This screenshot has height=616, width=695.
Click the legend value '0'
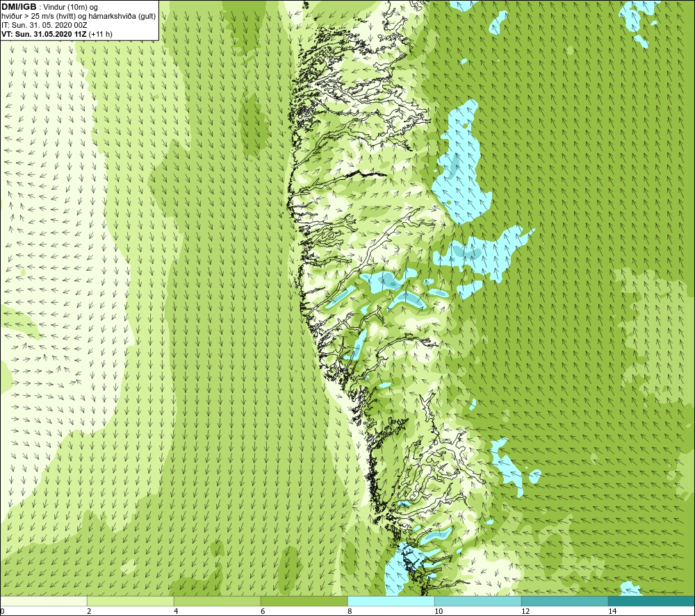tap(3, 611)
